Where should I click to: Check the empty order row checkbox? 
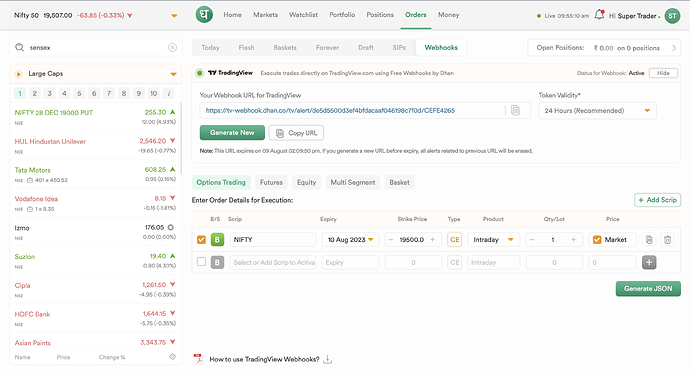[x=201, y=262]
